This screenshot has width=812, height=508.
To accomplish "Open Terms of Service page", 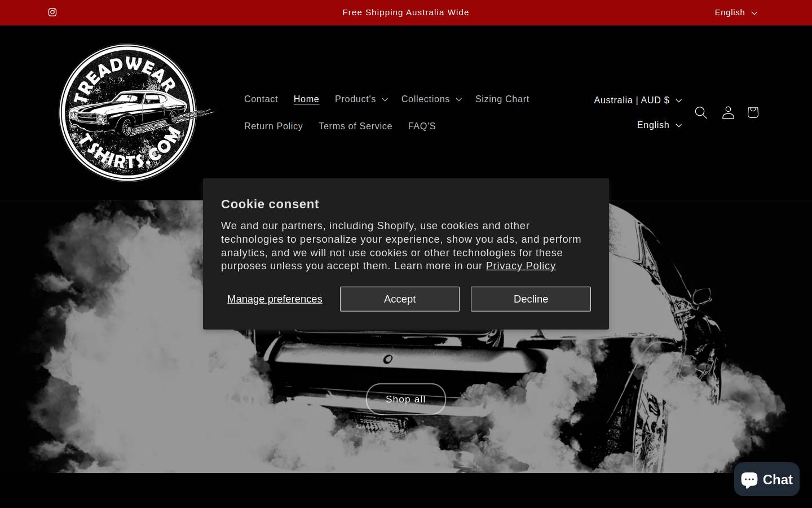I will pyautogui.click(x=355, y=126).
